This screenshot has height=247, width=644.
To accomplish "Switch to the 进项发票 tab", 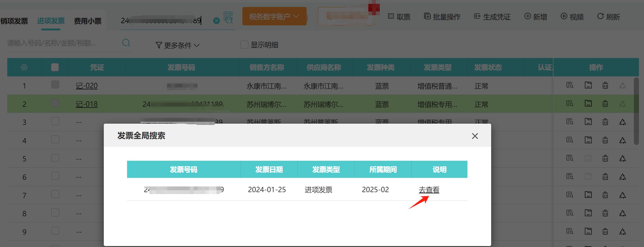I will coord(51,21).
